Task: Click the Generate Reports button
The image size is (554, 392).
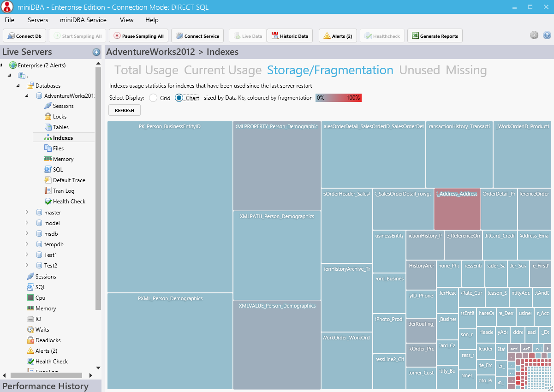Action: pos(434,35)
